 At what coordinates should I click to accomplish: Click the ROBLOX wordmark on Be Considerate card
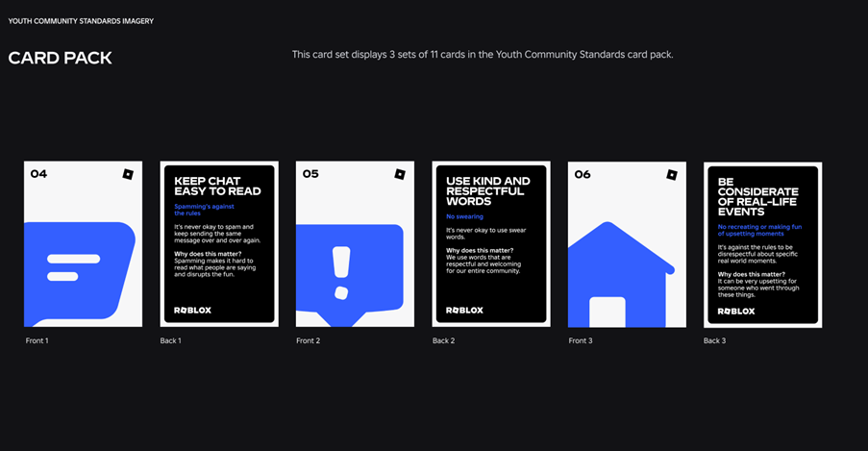736,312
